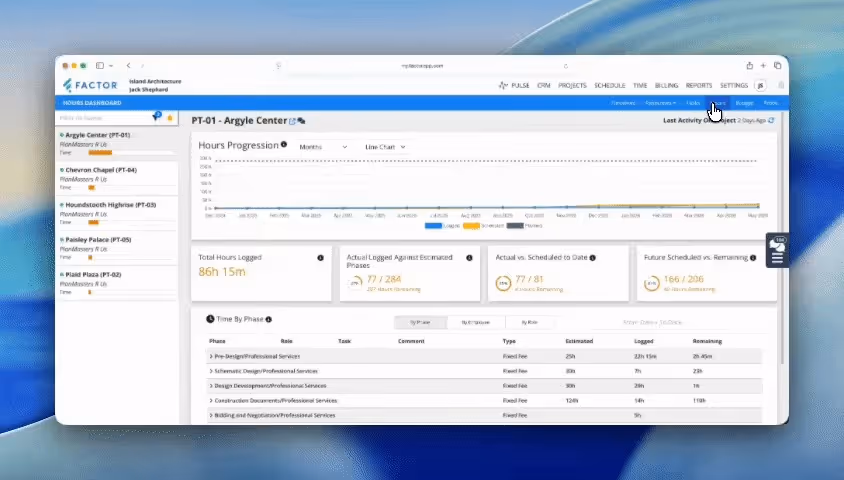Toggle the browser sidebar
844x480 pixels.
click(100, 66)
